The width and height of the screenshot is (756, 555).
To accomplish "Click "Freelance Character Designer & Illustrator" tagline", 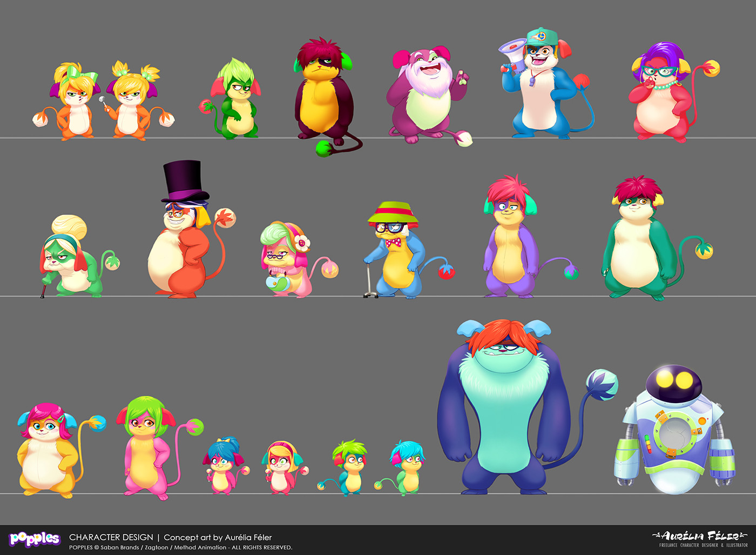I will click(703, 545).
